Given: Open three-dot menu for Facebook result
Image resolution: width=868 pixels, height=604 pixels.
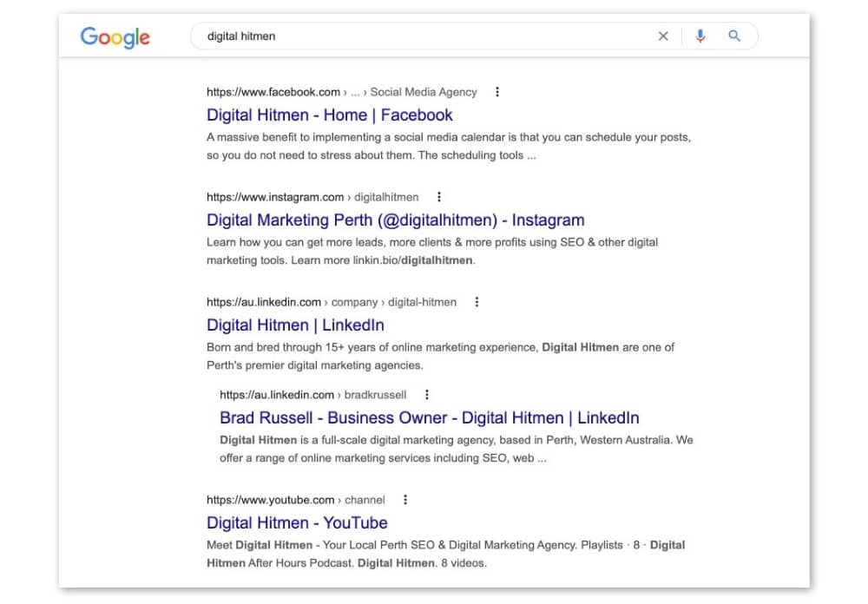Looking at the screenshot, I should [497, 92].
